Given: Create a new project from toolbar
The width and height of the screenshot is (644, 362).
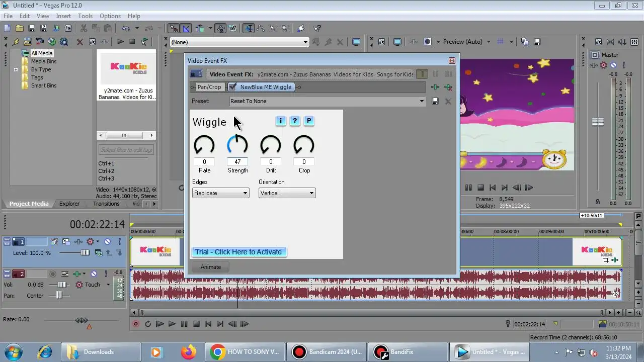Looking at the screenshot, I should 7,28.
